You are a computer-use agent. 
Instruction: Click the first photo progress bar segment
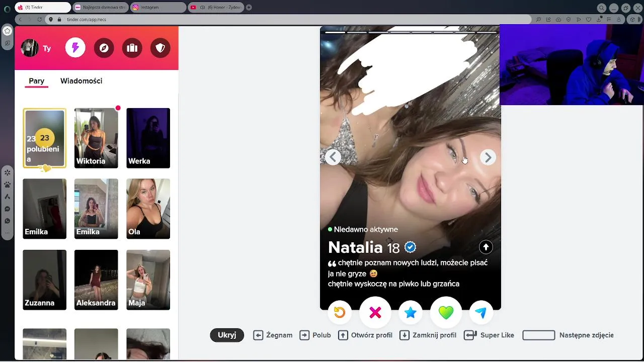335,32
